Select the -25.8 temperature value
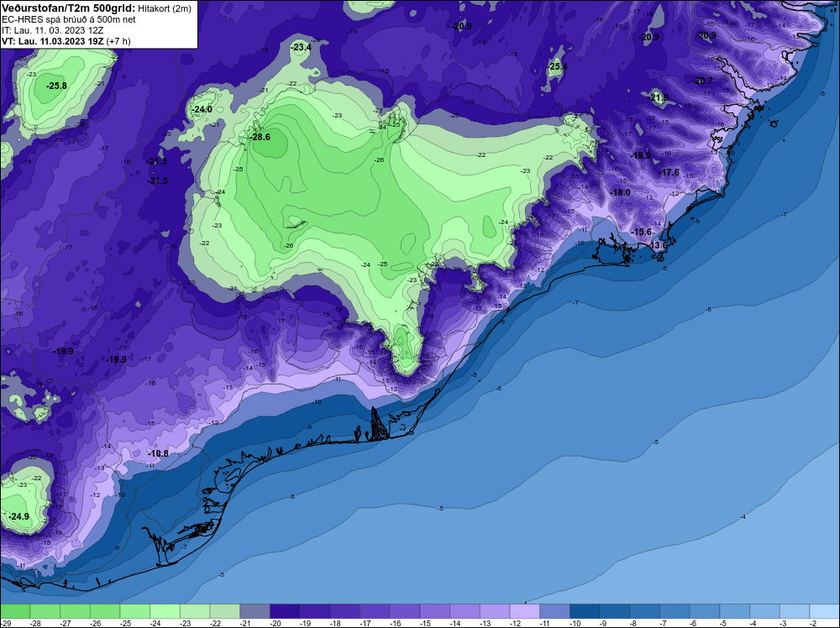This screenshot has width=840, height=628. click(x=56, y=86)
